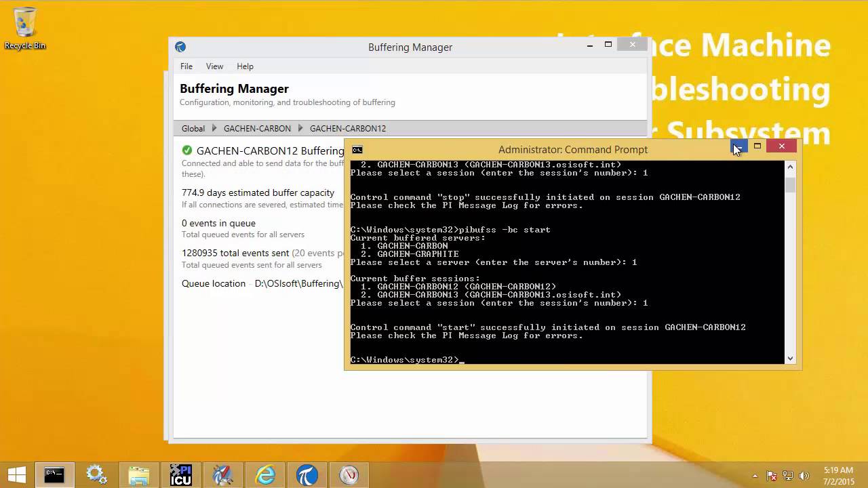Click the D:\OSIsoft\Buffering queue path
The height and width of the screenshot is (488, 868).
[299, 284]
